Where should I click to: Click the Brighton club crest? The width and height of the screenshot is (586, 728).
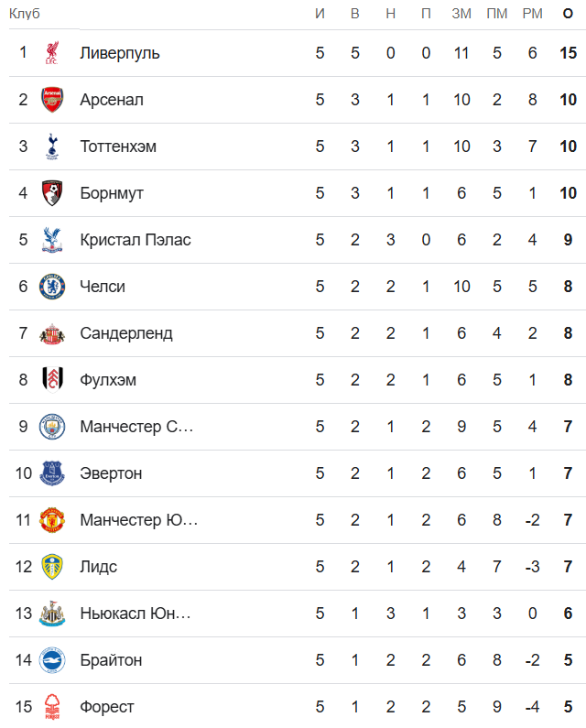(x=51, y=660)
